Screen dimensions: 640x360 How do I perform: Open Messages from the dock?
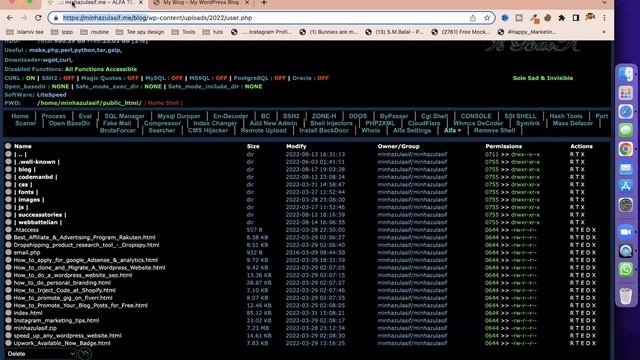click(x=626, y=130)
